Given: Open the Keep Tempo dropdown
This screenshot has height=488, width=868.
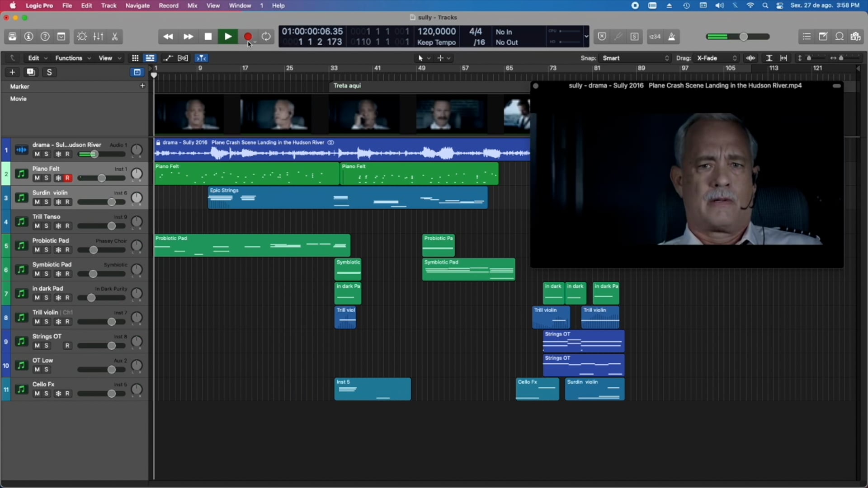Looking at the screenshot, I should [x=436, y=42].
